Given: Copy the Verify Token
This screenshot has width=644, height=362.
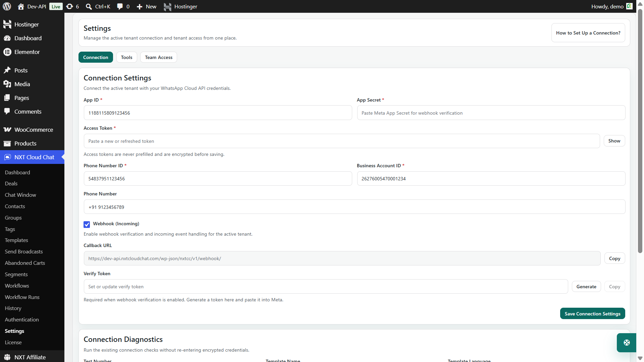Looking at the screenshot, I should (614, 287).
